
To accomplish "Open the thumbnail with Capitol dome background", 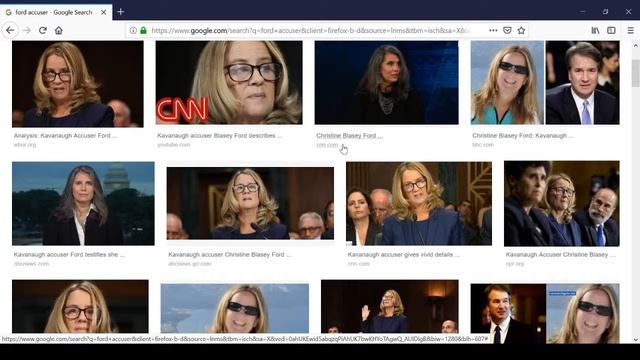I will pyautogui.click(x=83, y=204).
